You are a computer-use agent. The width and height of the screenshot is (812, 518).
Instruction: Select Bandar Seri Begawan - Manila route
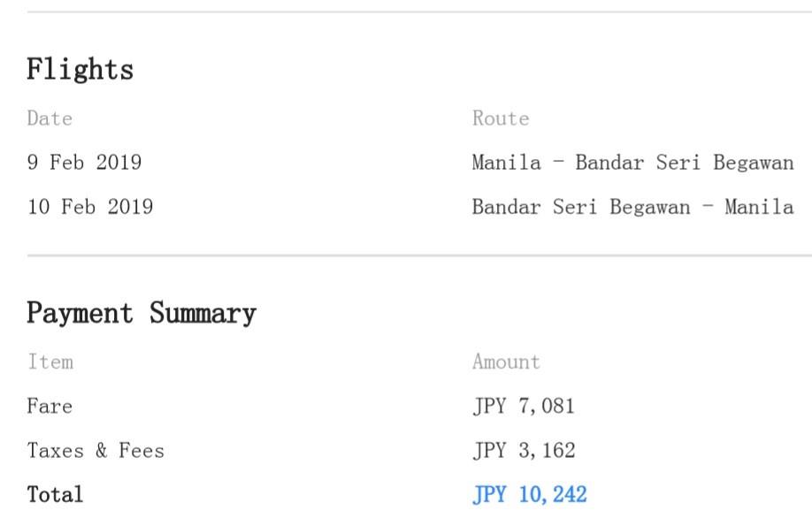click(x=632, y=208)
